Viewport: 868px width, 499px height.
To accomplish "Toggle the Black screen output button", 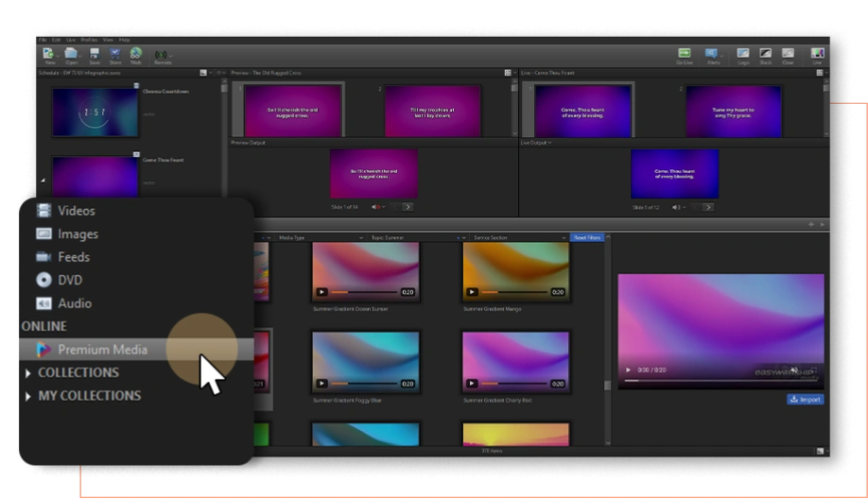I will point(765,55).
